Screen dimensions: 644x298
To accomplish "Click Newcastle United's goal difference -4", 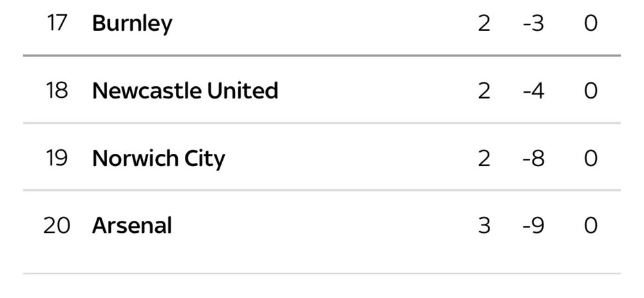I will (533, 91).
